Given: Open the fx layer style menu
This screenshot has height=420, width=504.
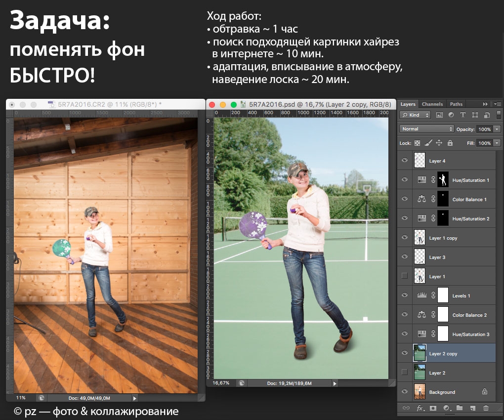Looking at the screenshot, I should coord(420,408).
